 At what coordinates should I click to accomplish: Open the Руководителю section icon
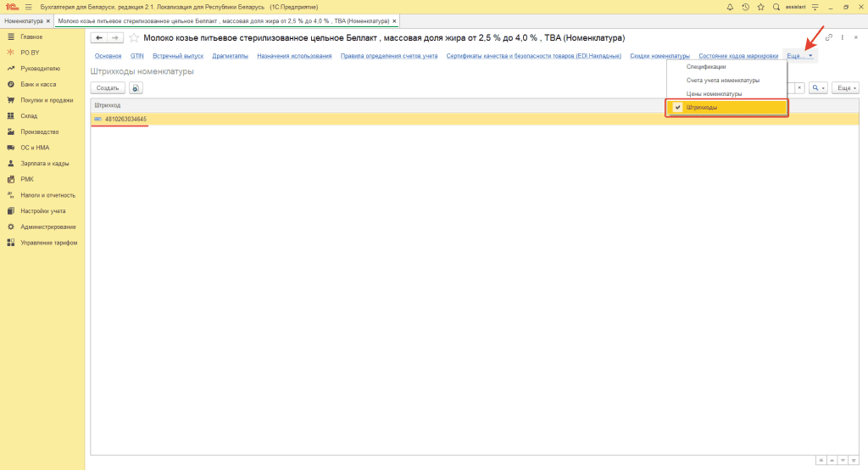10,68
